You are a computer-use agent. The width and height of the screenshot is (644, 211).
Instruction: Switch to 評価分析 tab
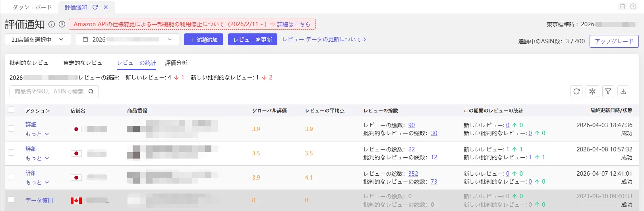(176, 63)
